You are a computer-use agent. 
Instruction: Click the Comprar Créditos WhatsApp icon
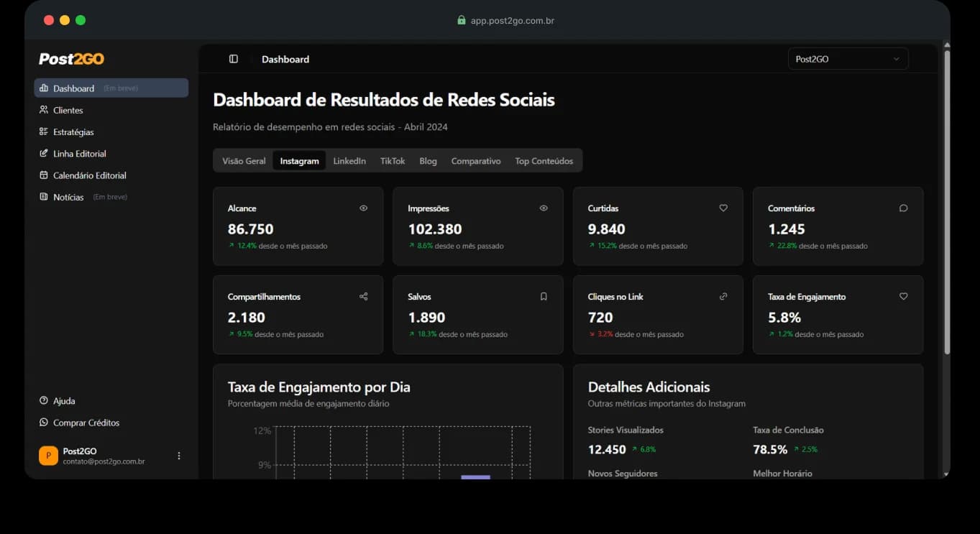44,423
